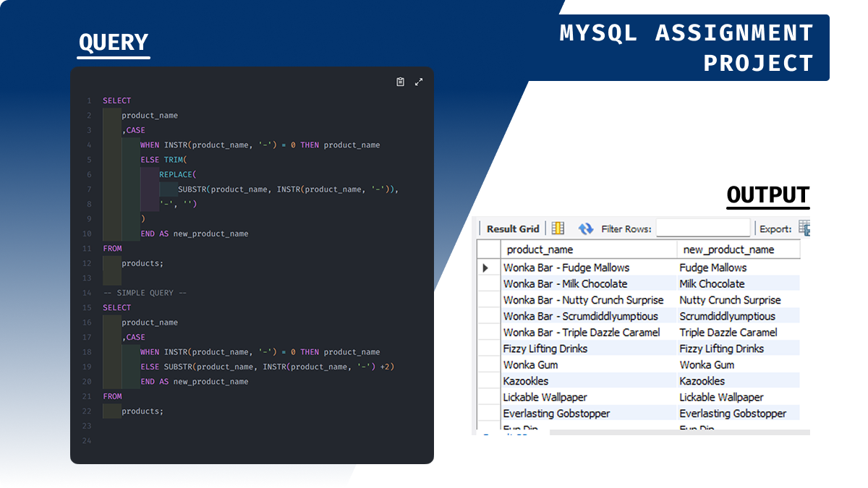Click the QUERY heading

point(114,42)
